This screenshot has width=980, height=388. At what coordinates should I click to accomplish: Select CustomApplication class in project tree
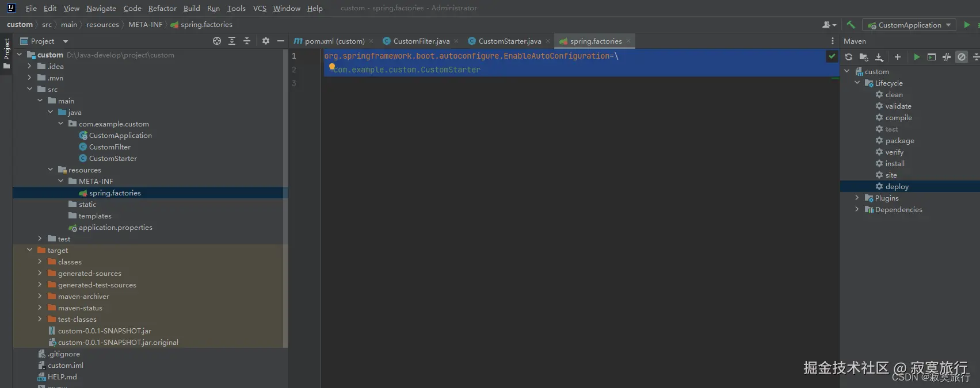120,135
